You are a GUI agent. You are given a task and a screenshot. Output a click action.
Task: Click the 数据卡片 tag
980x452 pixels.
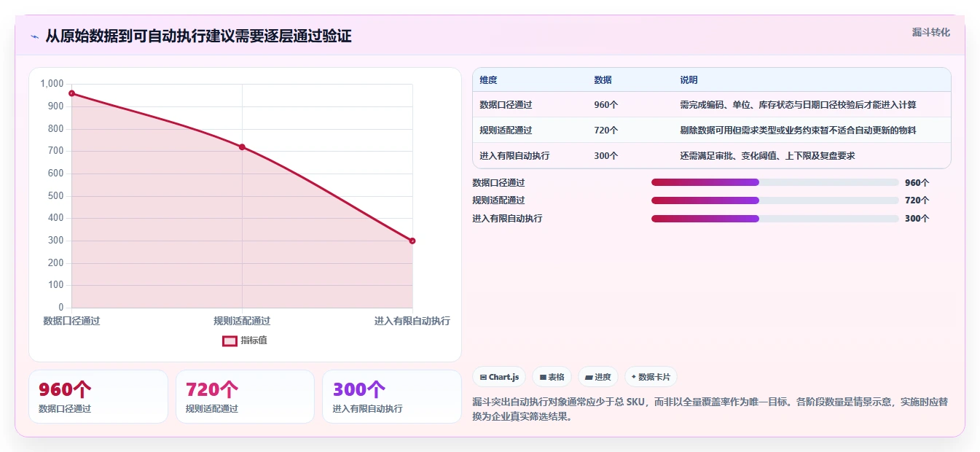(x=651, y=377)
